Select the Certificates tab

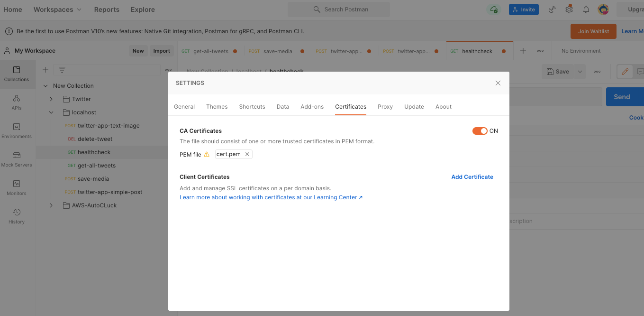click(x=351, y=107)
